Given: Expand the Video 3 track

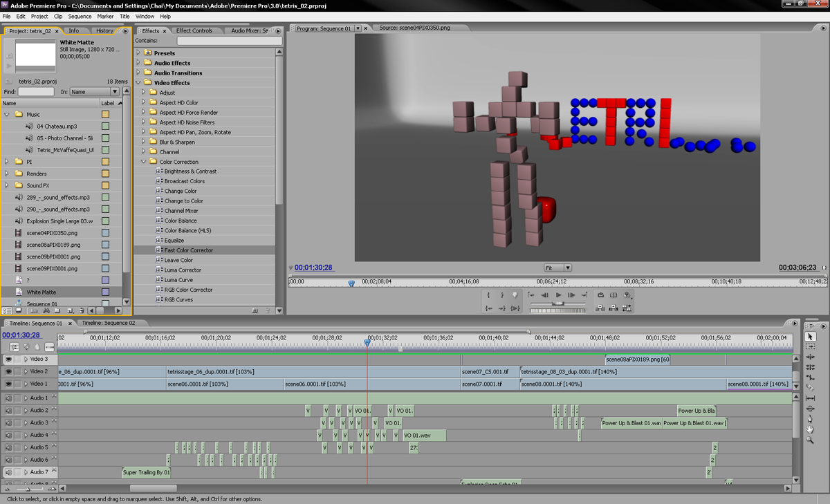Looking at the screenshot, I should pos(26,359).
